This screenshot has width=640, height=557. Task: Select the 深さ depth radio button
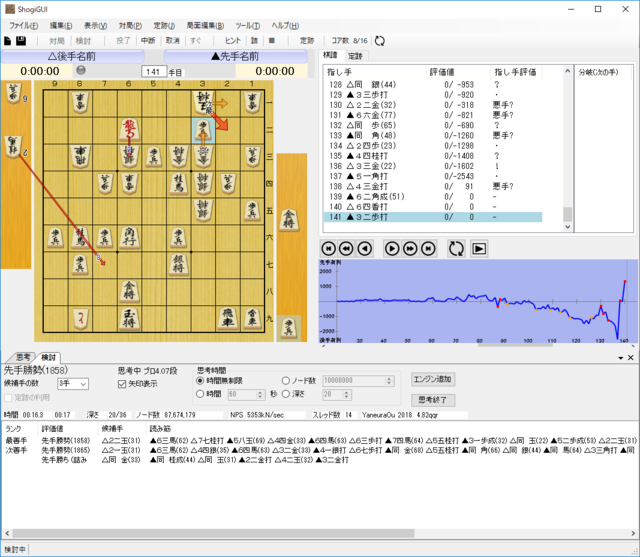pyautogui.click(x=286, y=394)
